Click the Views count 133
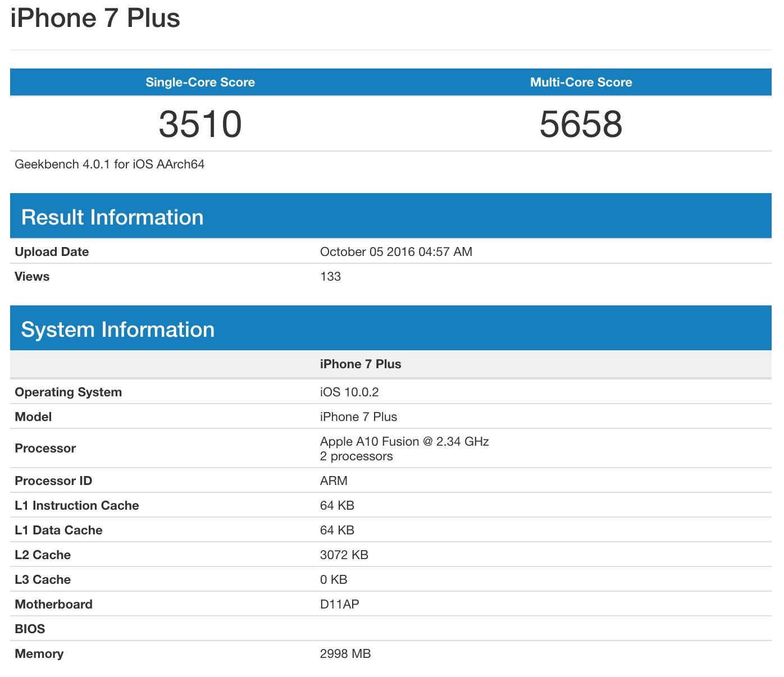 [x=330, y=276]
